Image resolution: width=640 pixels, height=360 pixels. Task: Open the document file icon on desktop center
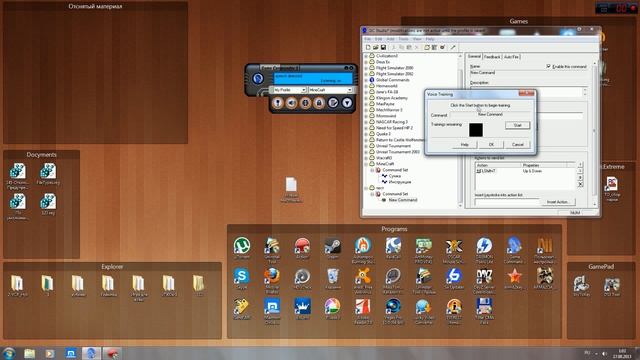291,190
